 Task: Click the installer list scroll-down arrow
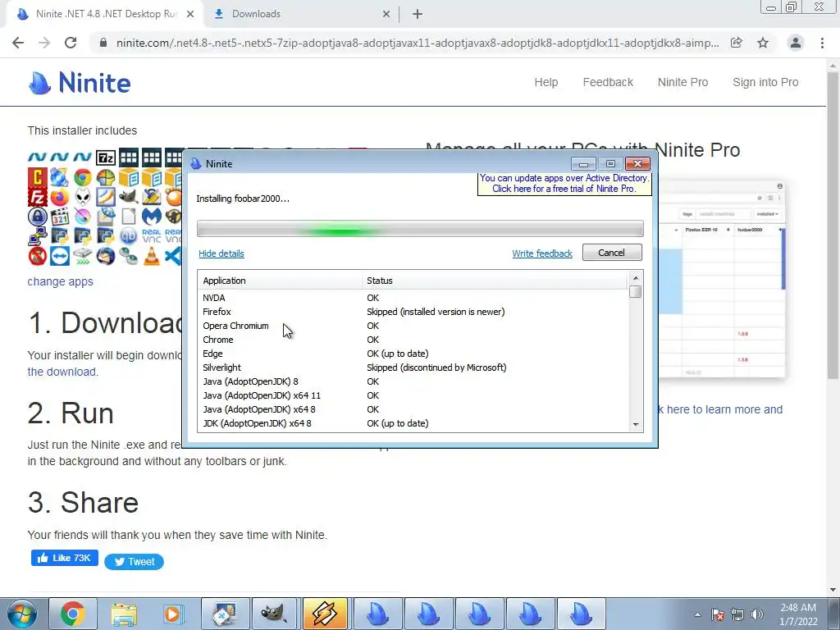pos(636,425)
